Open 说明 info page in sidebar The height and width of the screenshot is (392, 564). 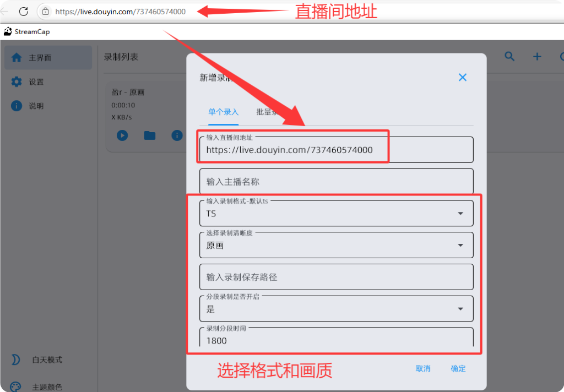click(x=48, y=106)
